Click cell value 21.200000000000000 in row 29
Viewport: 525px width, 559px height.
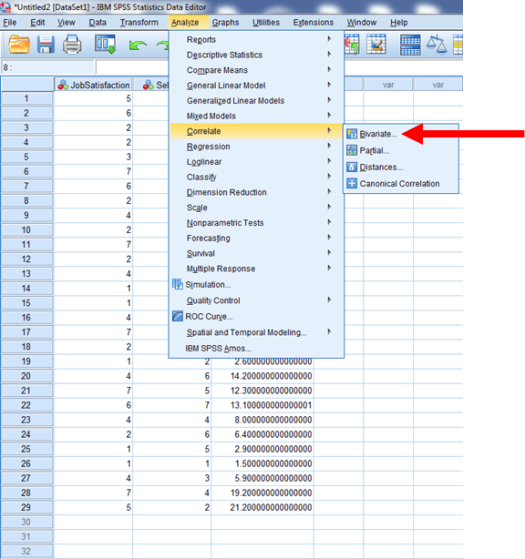coord(262,507)
